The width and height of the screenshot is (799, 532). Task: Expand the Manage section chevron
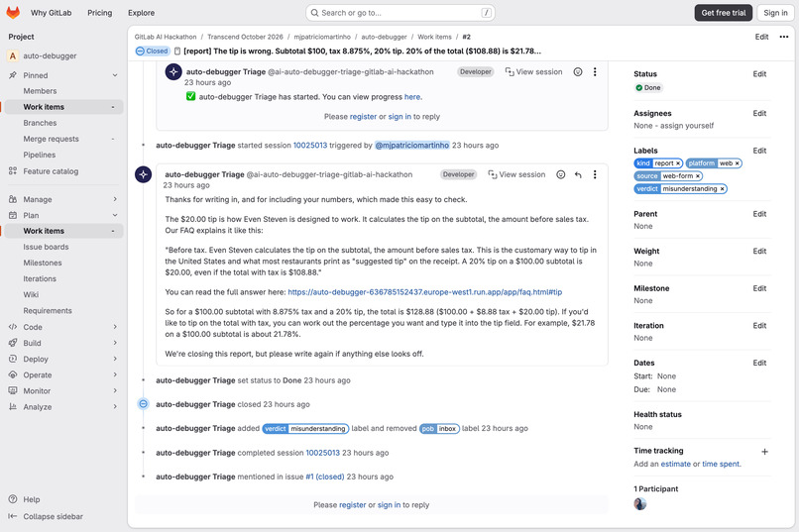(115, 199)
